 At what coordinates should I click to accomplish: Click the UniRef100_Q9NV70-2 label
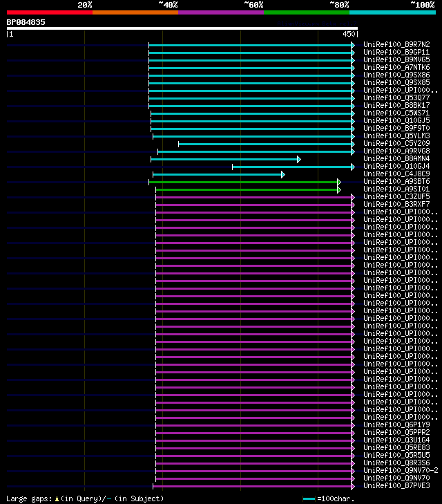click(x=401, y=471)
